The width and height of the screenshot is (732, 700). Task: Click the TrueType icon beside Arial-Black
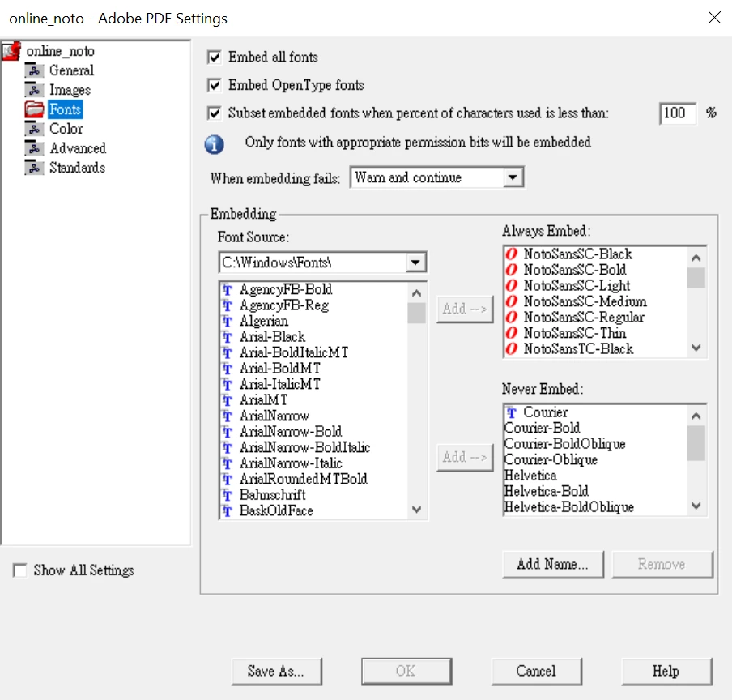click(227, 337)
